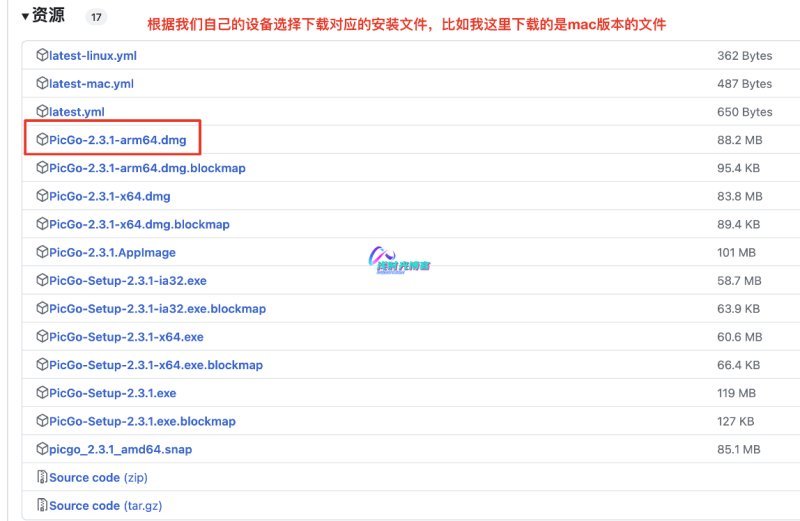Click the 101 MB size text
Viewport: 800px width, 521px height.
tap(736, 253)
